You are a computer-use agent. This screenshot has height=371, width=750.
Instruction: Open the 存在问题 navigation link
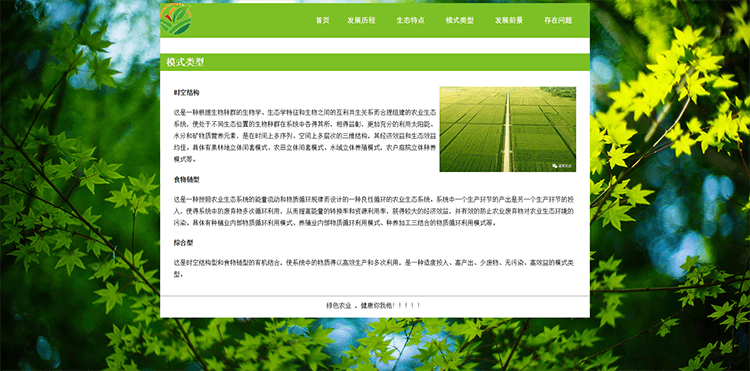click(558, 21)
